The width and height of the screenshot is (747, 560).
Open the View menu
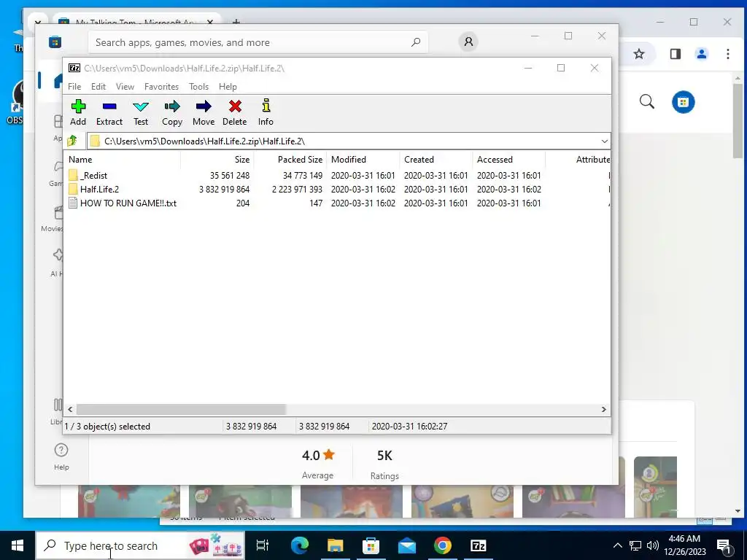click(x=125, y=87)
